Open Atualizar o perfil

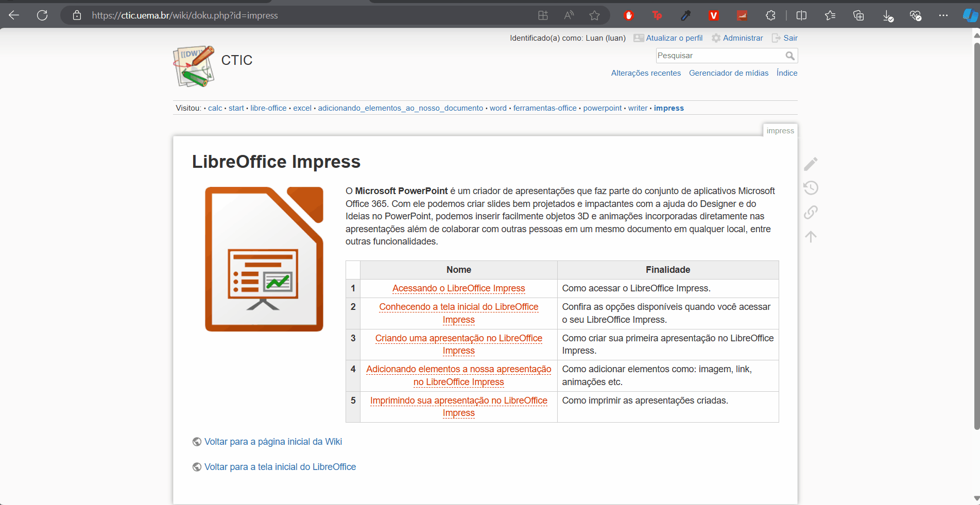click(668, 38)
